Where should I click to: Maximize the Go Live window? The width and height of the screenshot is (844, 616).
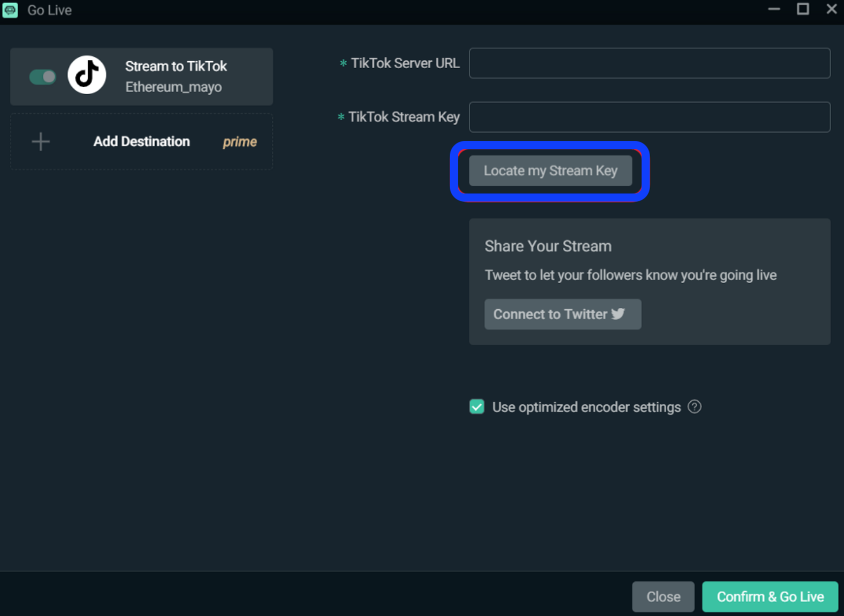803,9
